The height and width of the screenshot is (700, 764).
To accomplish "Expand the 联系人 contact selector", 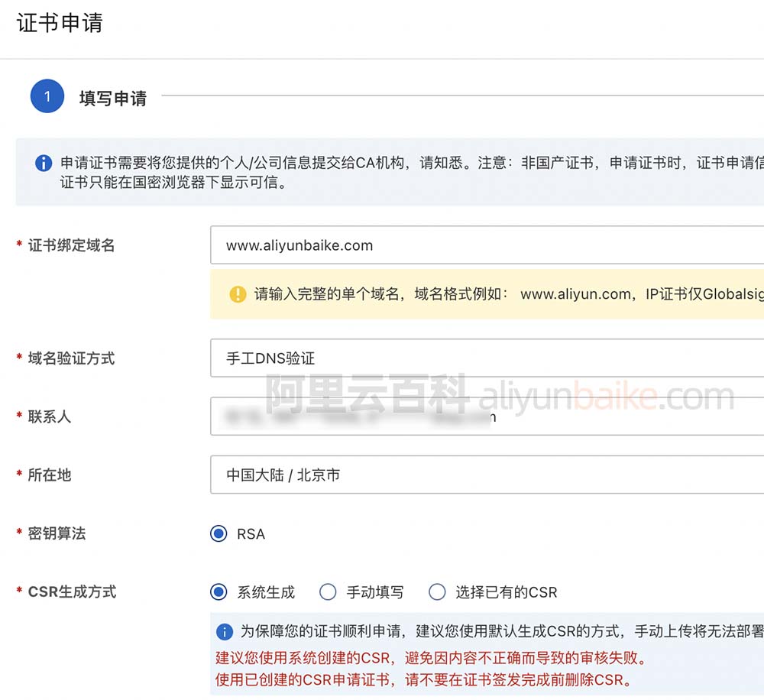I will coord(486,416).
